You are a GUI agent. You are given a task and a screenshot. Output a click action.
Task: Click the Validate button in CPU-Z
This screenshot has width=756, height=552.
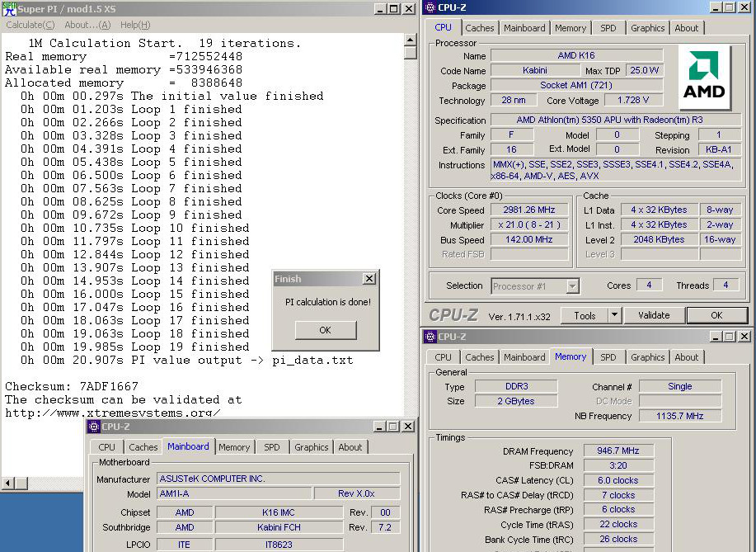tap(654, 315)
